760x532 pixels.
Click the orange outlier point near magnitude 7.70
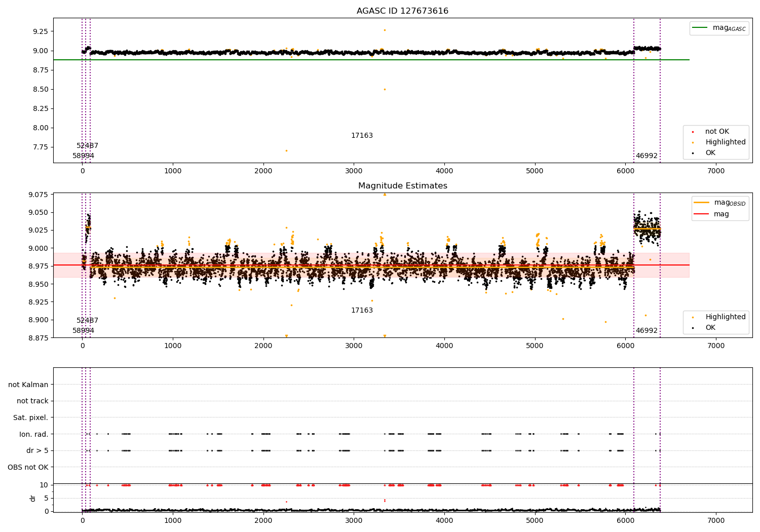tap(286, 150)
